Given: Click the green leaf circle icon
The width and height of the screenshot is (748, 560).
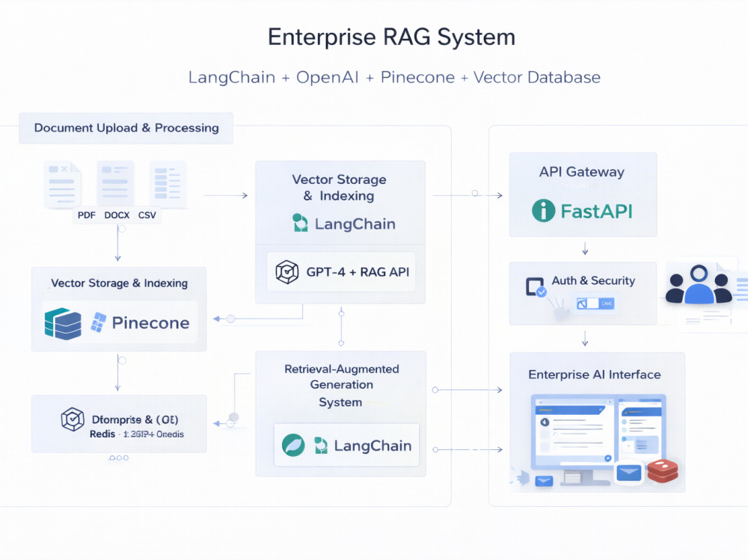Looking at the screenshot, I should [293, 445].
